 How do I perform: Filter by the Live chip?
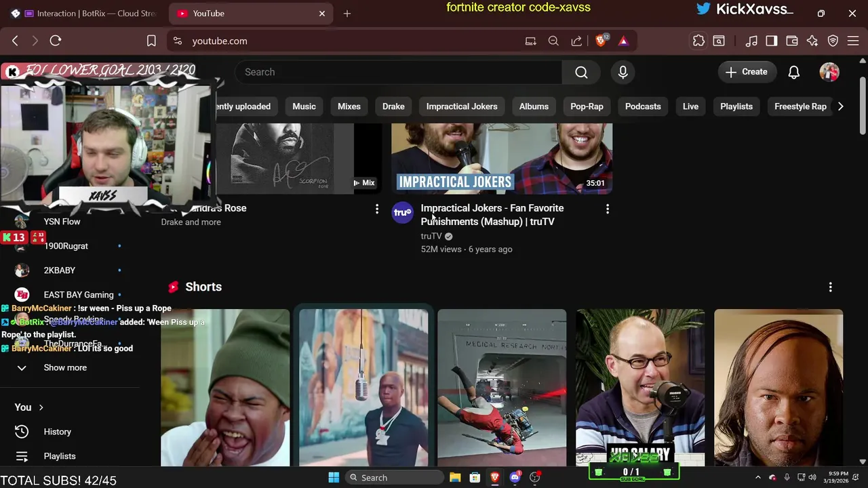pyautogui.click(x=690, y=106)
